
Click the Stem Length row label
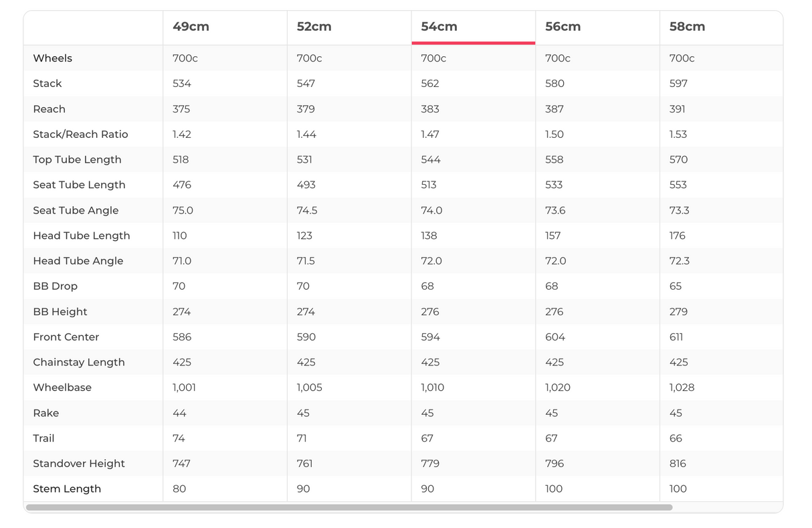tap(67, 489)
